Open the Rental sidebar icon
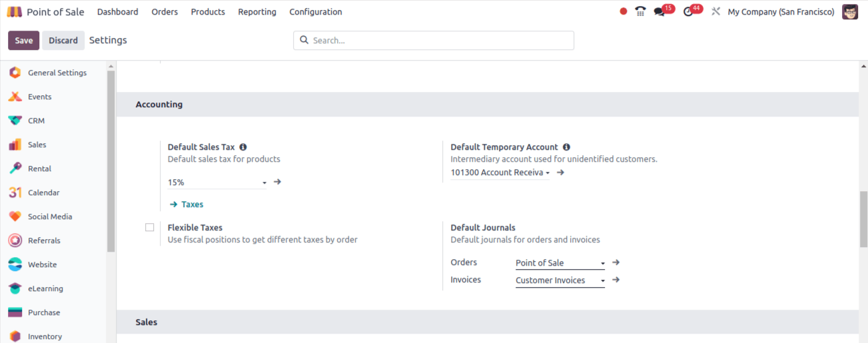 click(x=15, y=169)
